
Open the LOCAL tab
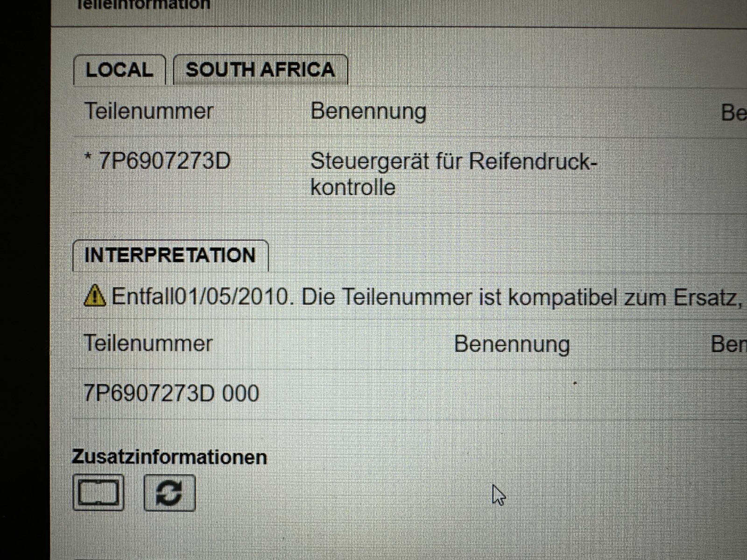point(119,70)
